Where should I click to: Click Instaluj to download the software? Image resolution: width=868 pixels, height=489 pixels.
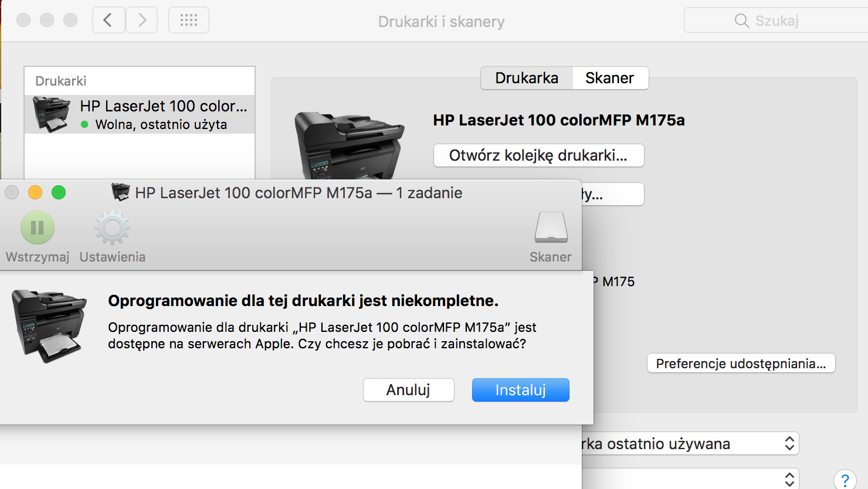pos(520,389)
